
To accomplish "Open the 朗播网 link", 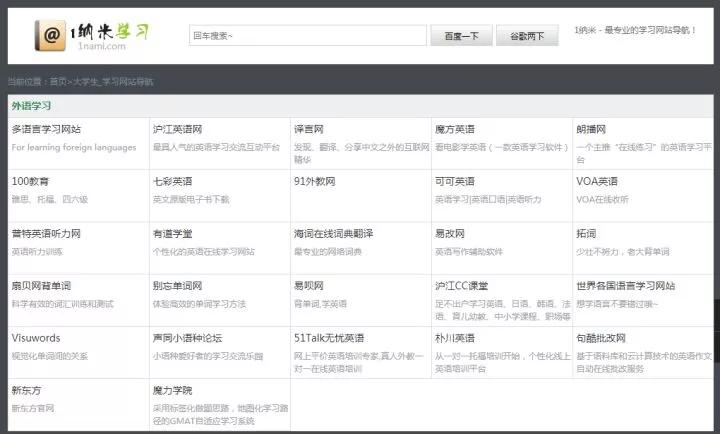I will [591, 130].
